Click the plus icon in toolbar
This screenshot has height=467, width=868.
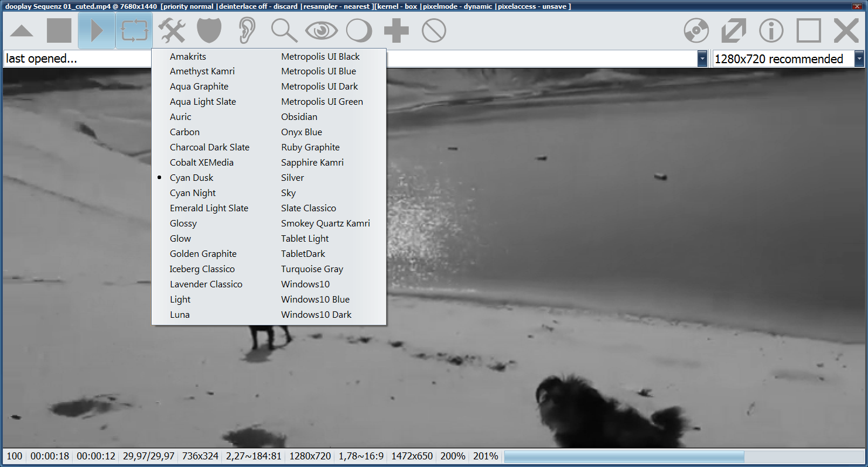397,30
